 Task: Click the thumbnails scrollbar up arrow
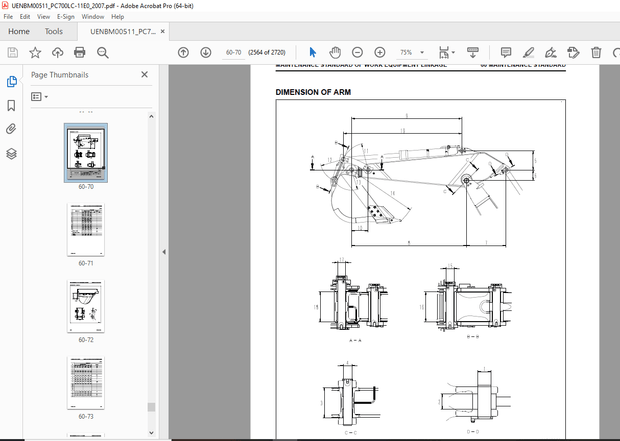tap(151, 116)
